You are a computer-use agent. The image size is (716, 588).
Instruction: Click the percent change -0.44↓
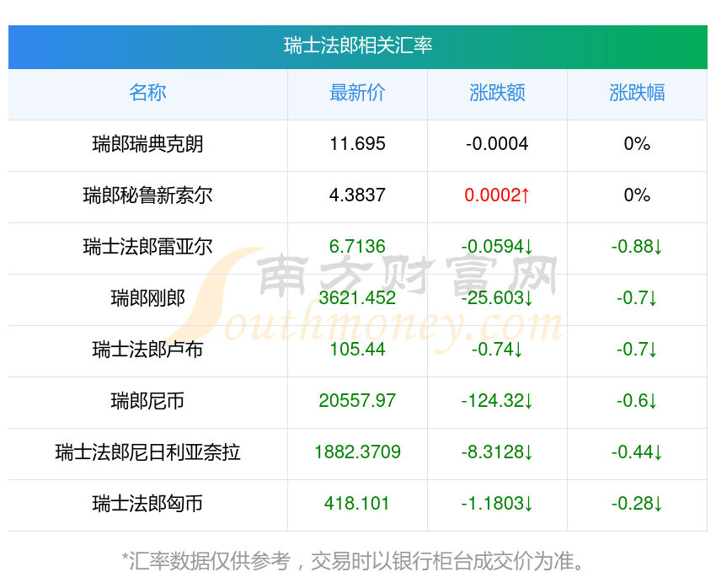tap(637, 452)
